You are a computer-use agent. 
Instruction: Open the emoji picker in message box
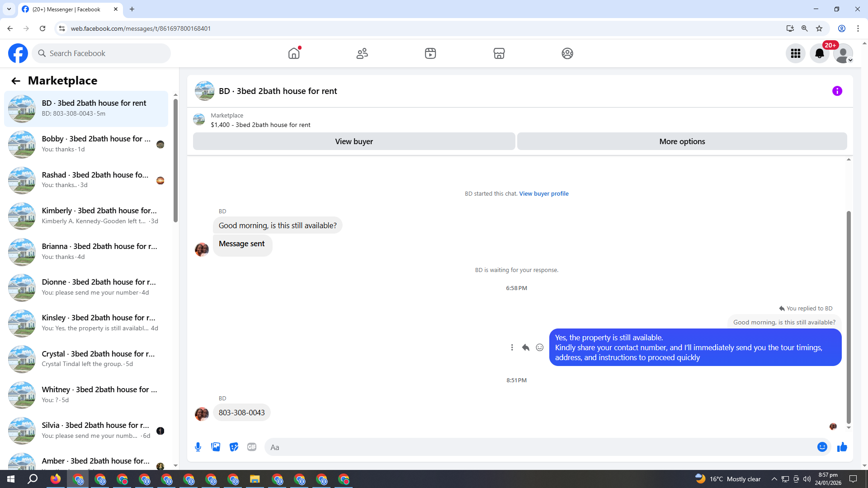coord(822,447)
